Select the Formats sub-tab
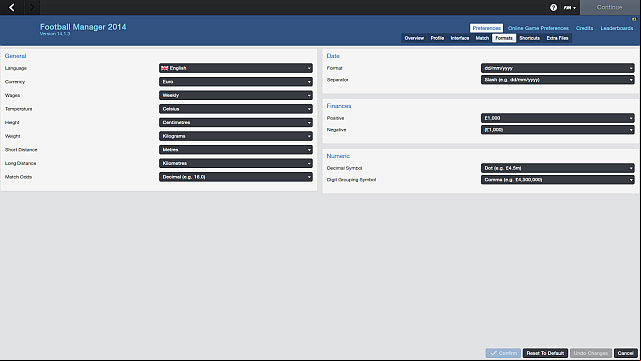Image resolution: width=641 pixels, height=361 pixels. (504, 38)
